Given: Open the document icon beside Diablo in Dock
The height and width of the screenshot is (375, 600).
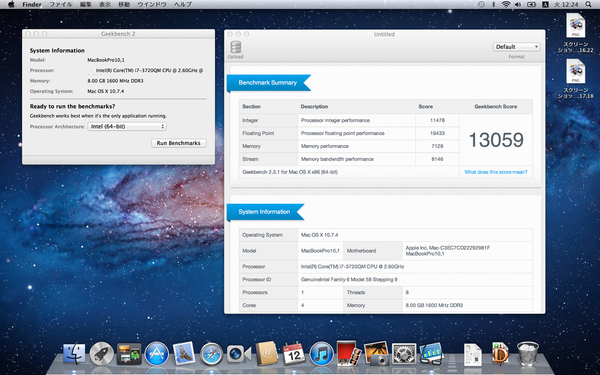Looking at the screenshot, I should [473, 354].
